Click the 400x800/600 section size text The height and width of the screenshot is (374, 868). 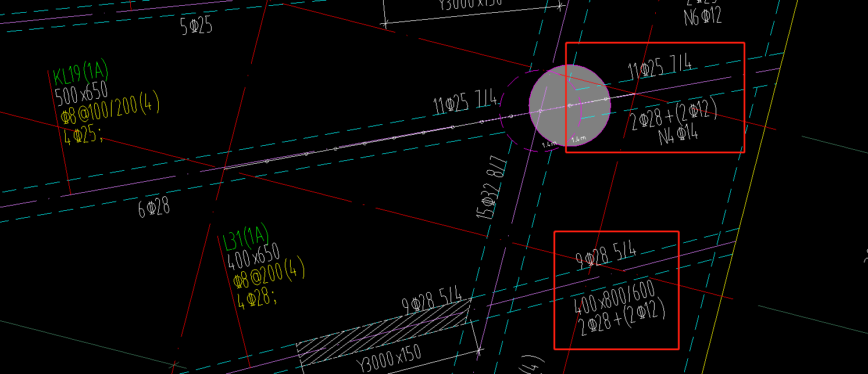point(614,297)
